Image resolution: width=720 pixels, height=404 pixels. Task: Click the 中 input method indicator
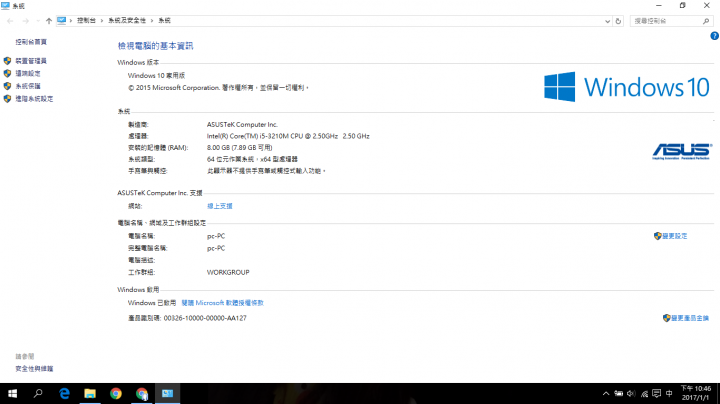pyautogui.click(x=669, y=393)
